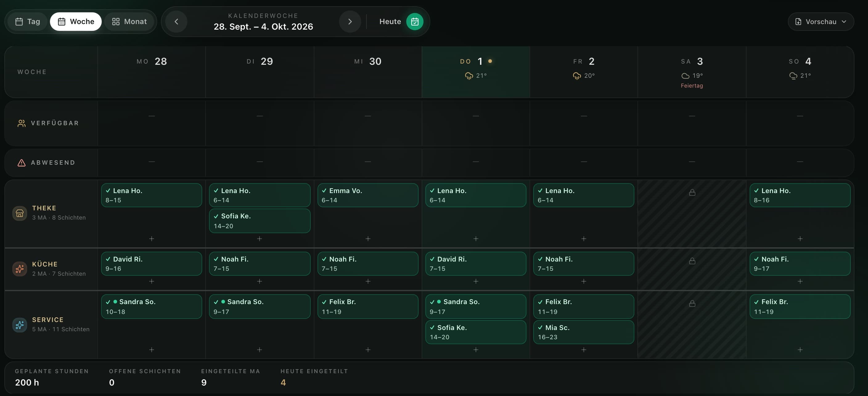The width and height of the screenshot is (868, 396).
Task: Click the Abwesend warning triangle icon
Action: [x=22, y=163]
